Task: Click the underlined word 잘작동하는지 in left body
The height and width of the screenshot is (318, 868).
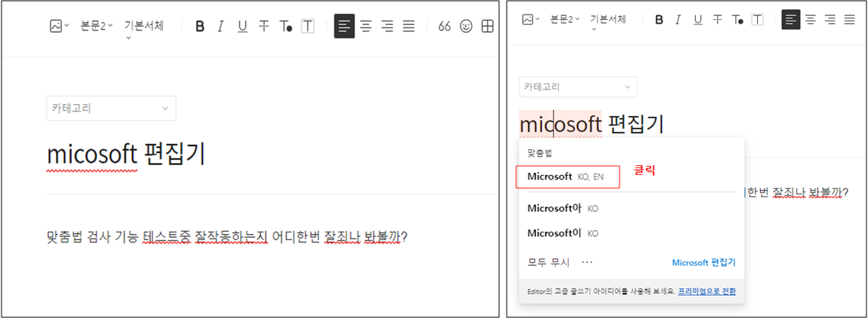Action: [x=231, y=237]
